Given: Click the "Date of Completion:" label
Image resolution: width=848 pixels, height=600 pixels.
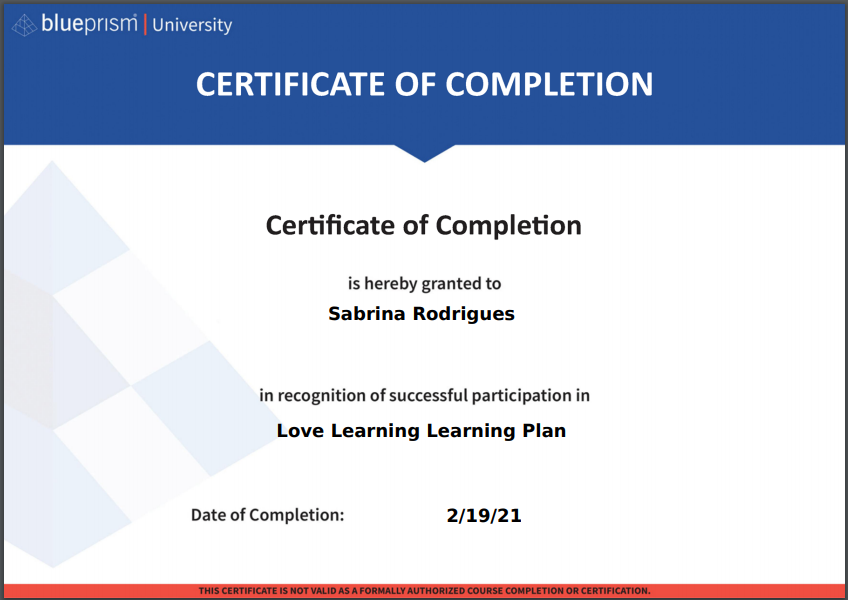Looking at the screenshot, I should click(267, 515).
